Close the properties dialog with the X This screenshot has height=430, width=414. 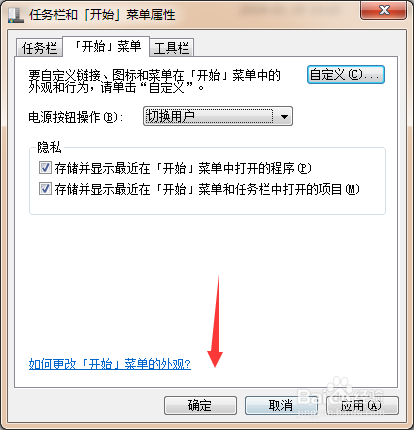click(383, 10)
